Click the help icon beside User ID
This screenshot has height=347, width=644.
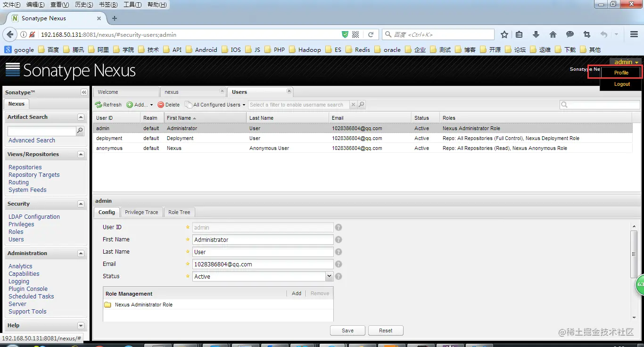(x=339, y=227)
